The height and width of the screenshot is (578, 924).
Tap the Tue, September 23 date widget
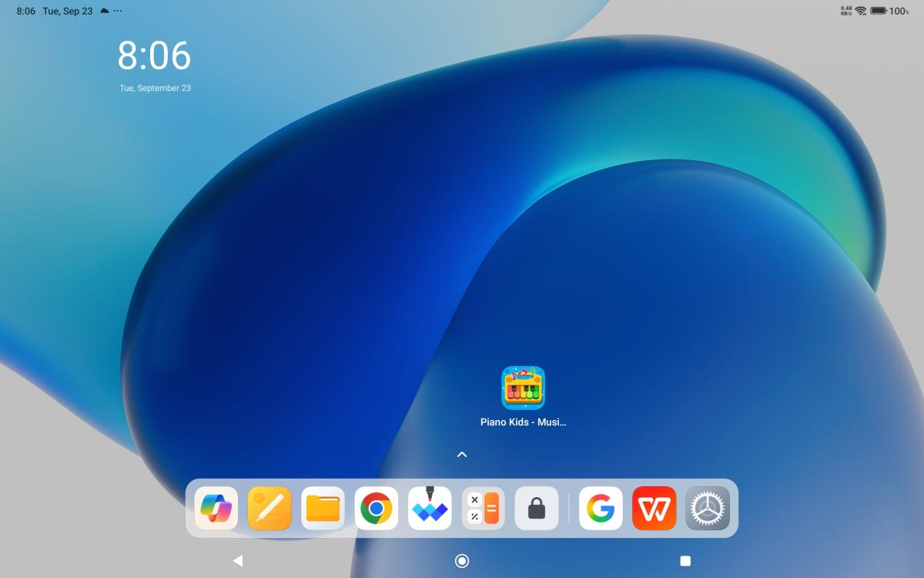(x=155, y=88)
